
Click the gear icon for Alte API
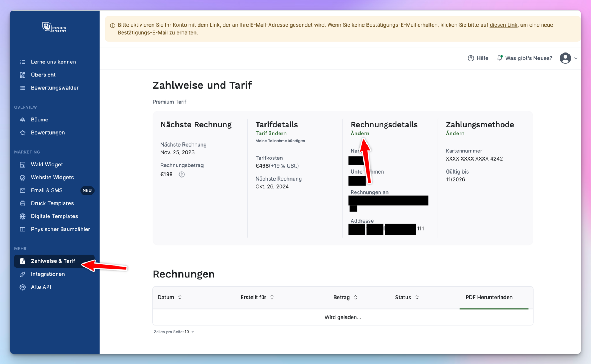pyautogui.click(x=23, y=287)
